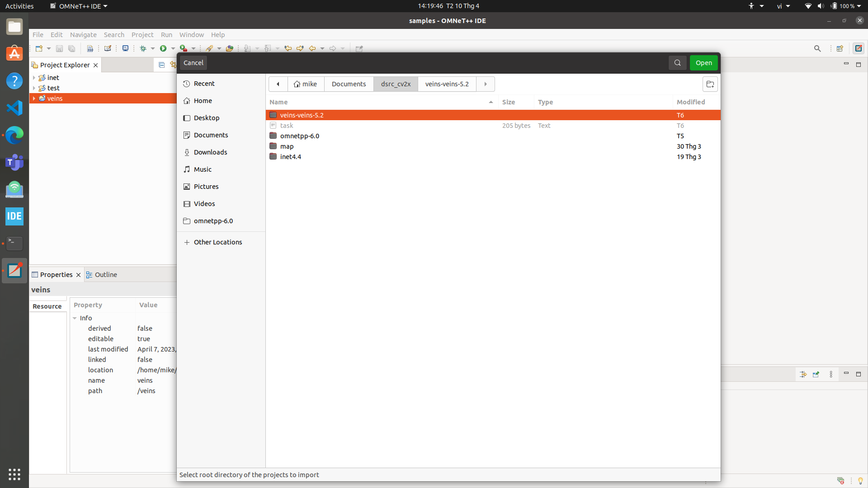Click the green Run button icon
This screenshot has width=868, height=488.
click(163, 48)
